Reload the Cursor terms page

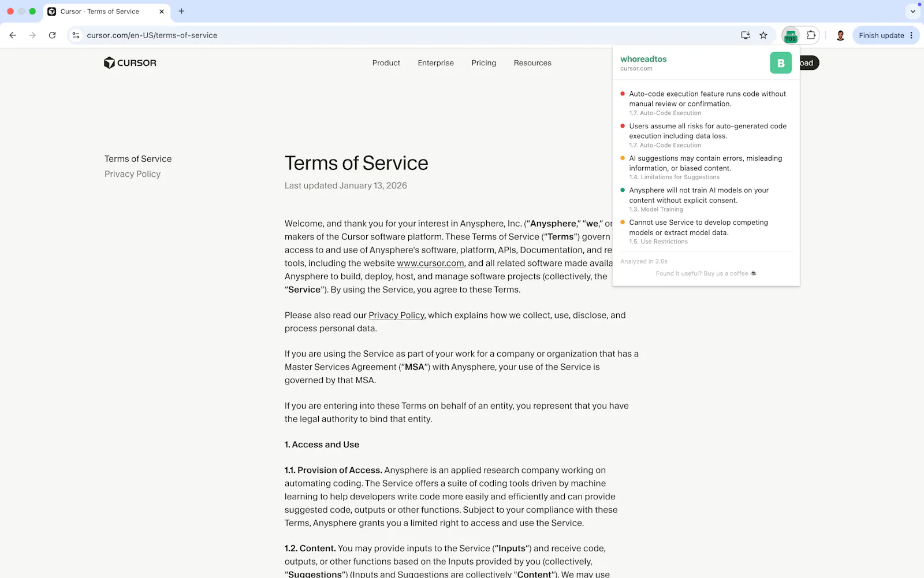pos(52,35)
